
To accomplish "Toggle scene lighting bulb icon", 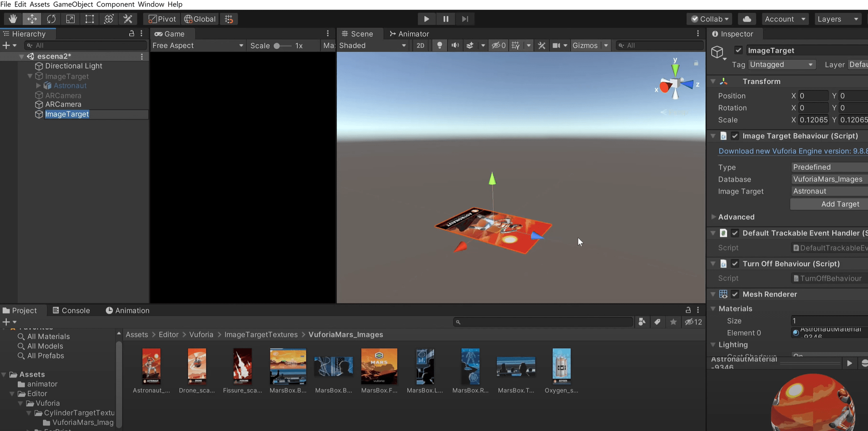I will [x=439, y=46].
